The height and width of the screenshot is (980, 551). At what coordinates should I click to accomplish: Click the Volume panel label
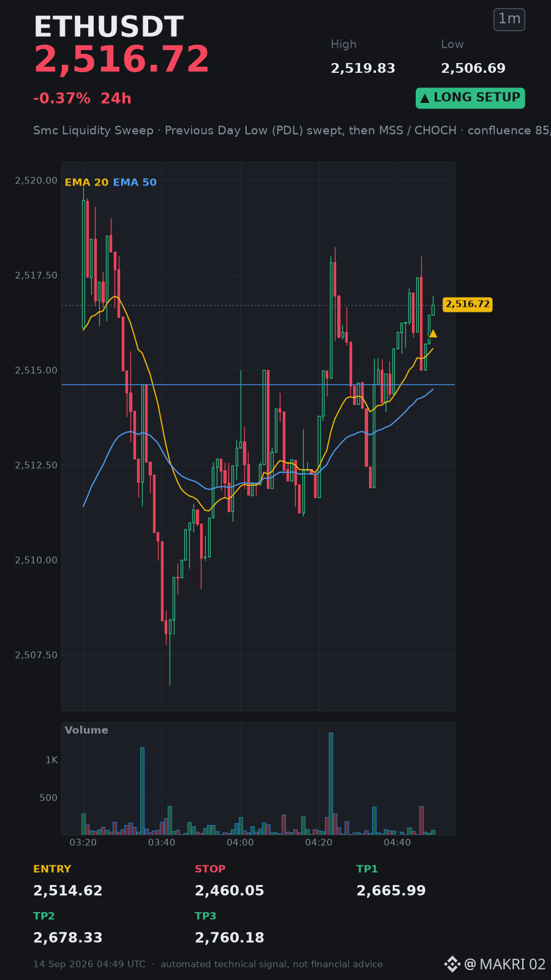click(x=86, y=730)
